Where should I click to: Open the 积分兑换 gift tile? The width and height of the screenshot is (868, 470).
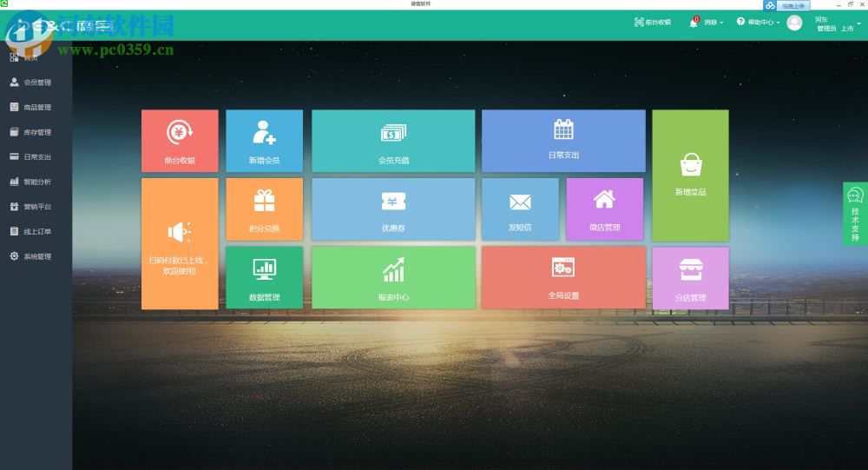pos(264,209)
